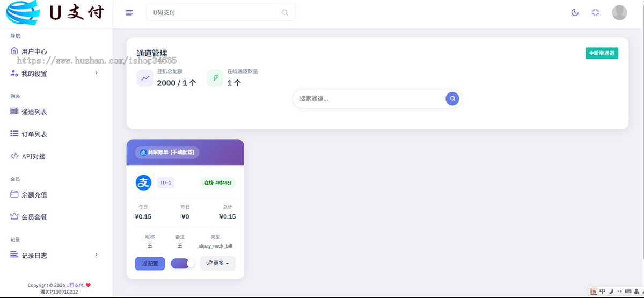Click the round blue search button for channels
The height and width of the screenshot is (298, 644).
click(x=452, y=98)
